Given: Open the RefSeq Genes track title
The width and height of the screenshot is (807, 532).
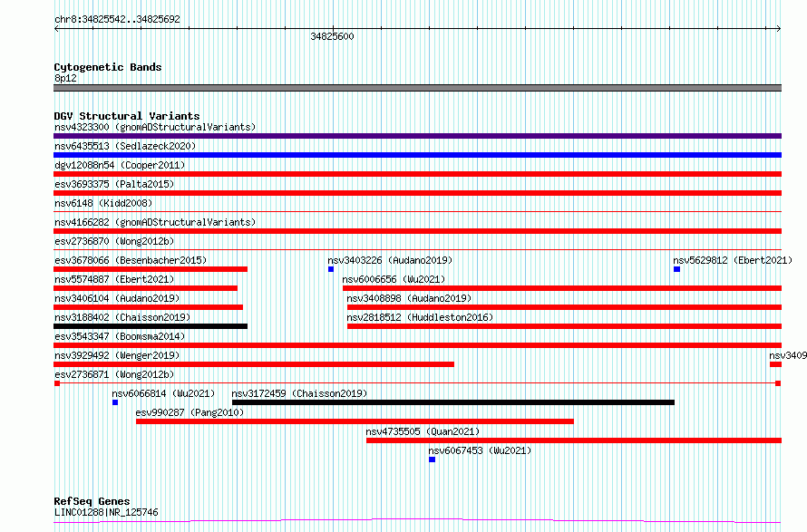Looking at the screenshot, I should [92, 501].
